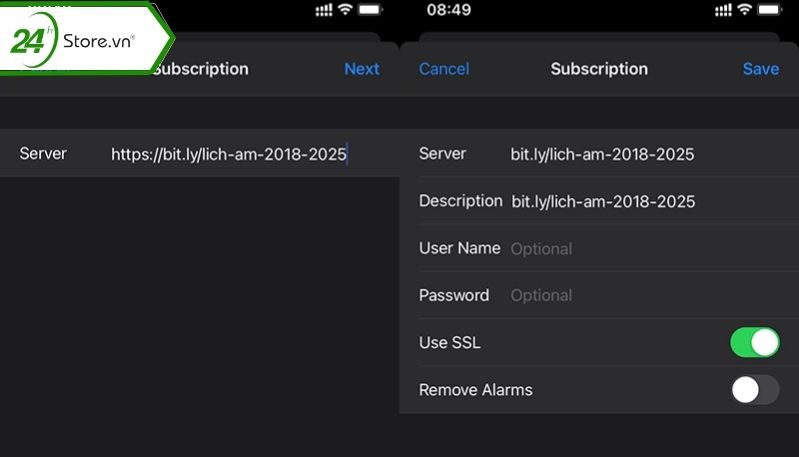Tap the User Name label

coord(460,248)
